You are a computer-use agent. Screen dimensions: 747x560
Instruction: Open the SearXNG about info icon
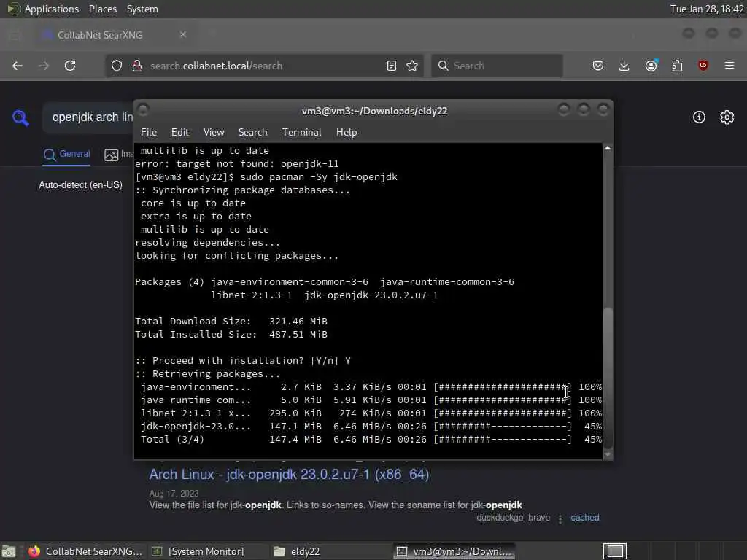(x=699, y=117)
